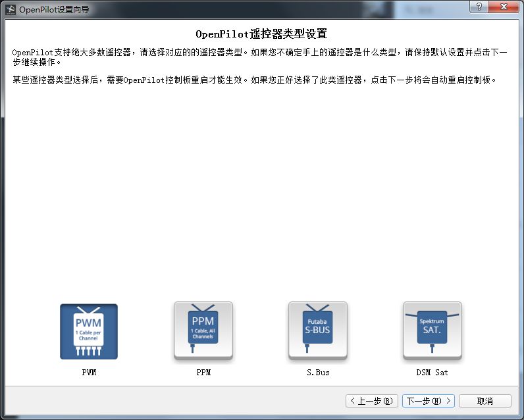
Task: Click the OpenPilot app icon in title bar
Action: [11, 9]
